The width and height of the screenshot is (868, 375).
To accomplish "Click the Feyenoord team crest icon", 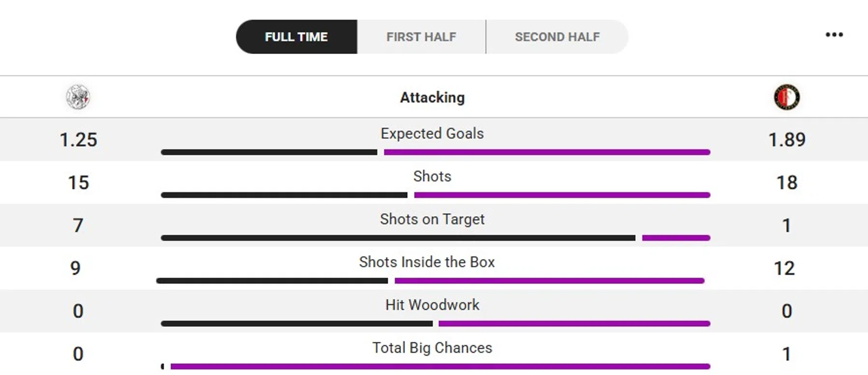I will click(x=786, y=97).
